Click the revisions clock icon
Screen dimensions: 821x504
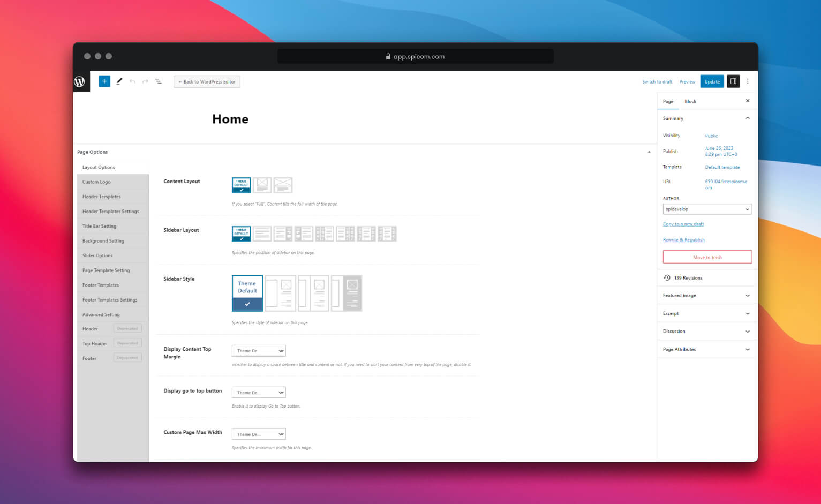click(x=667, y=277)
